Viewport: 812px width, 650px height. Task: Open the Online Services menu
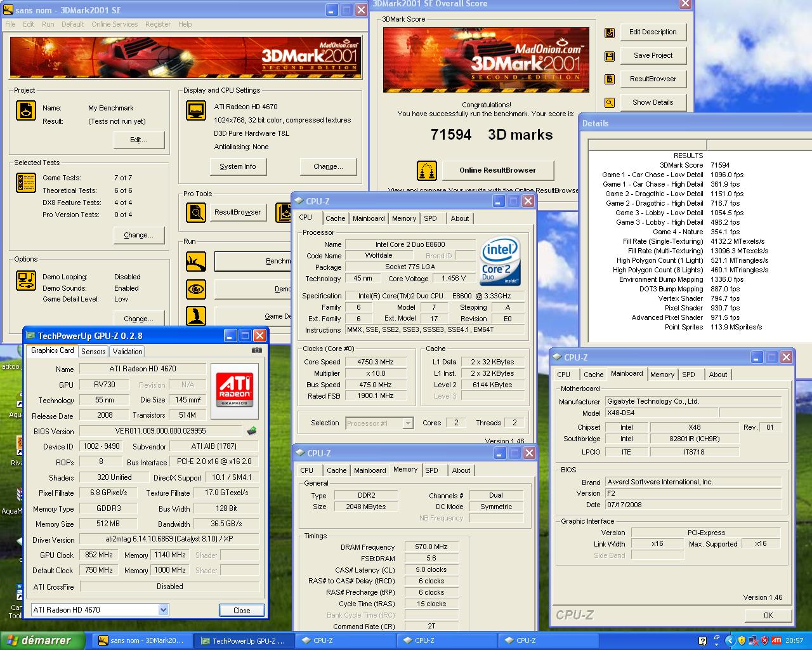tap(114, 24)
